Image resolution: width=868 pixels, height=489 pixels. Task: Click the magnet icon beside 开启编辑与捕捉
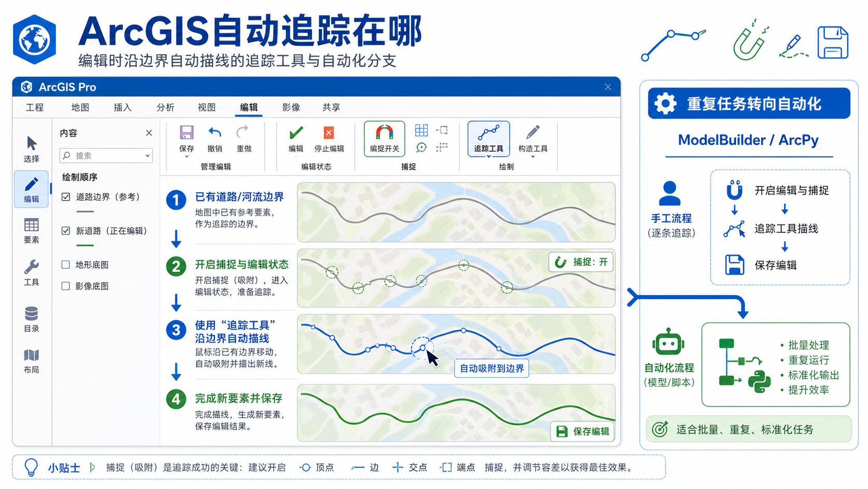[x=734, y=190]
